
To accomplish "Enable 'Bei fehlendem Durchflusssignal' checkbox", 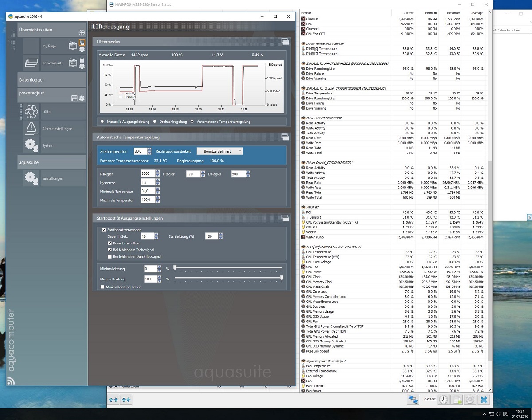I will pyautogui.click(x=110, y=256).
